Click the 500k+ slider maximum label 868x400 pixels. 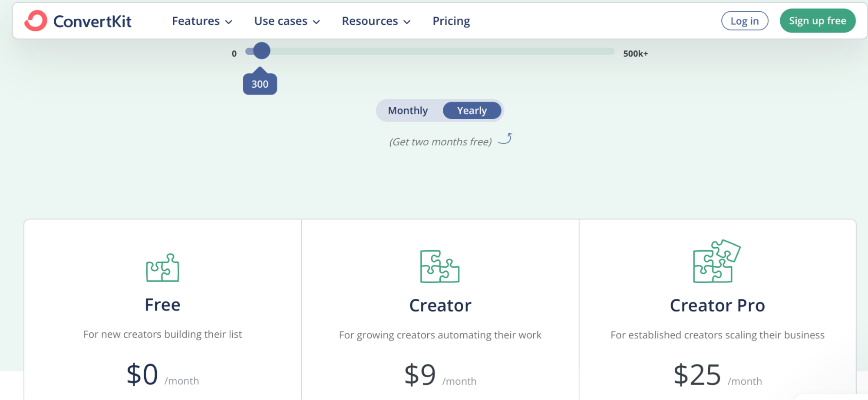(635, 54)
